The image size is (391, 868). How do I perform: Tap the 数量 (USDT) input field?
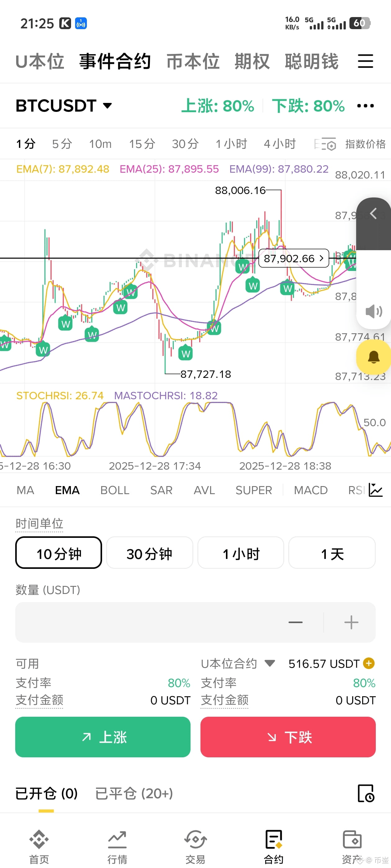point(195,622)
